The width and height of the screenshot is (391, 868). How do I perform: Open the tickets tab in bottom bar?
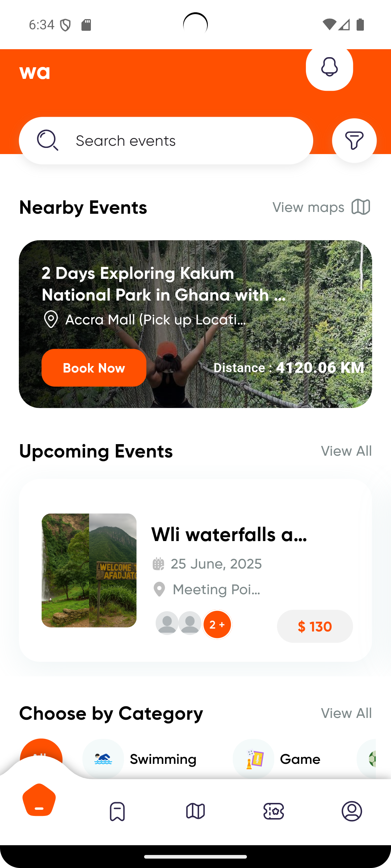[x=274, y=811]
